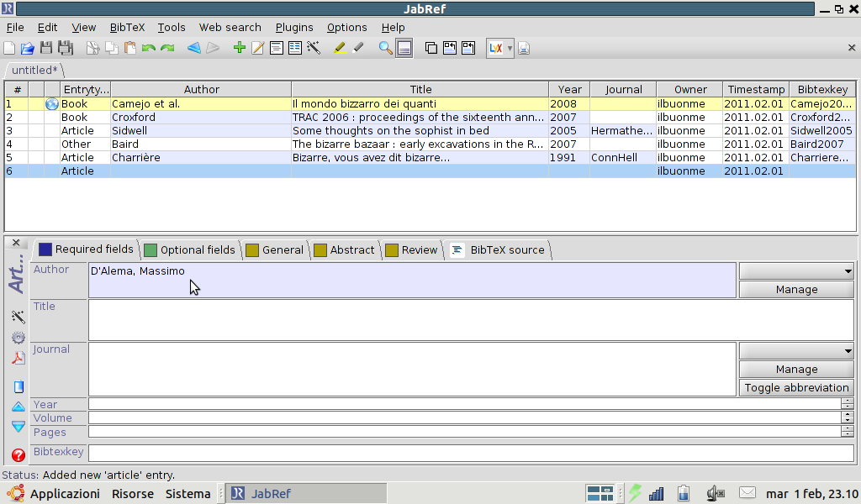Select the 'Bizarre, vous avez dit bizarre...' entry

(430, 157)
